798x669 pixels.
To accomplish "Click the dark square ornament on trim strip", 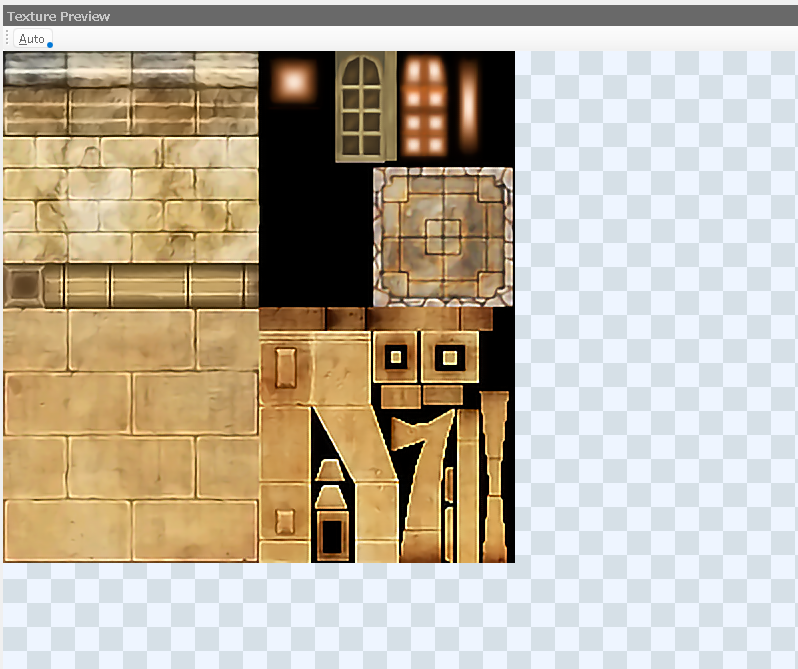I will click(21, 286).
